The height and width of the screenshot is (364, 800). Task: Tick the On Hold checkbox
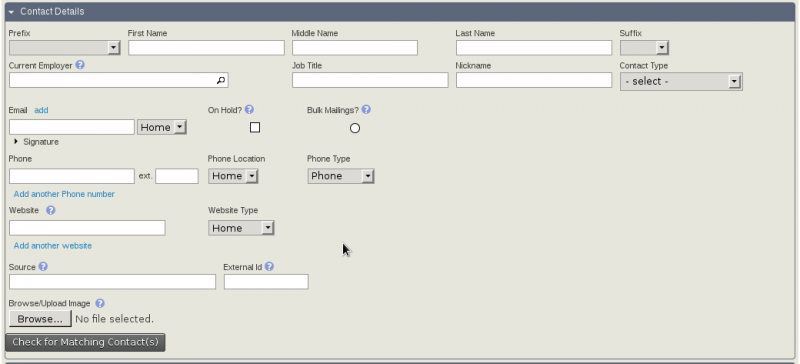point(255,128)
